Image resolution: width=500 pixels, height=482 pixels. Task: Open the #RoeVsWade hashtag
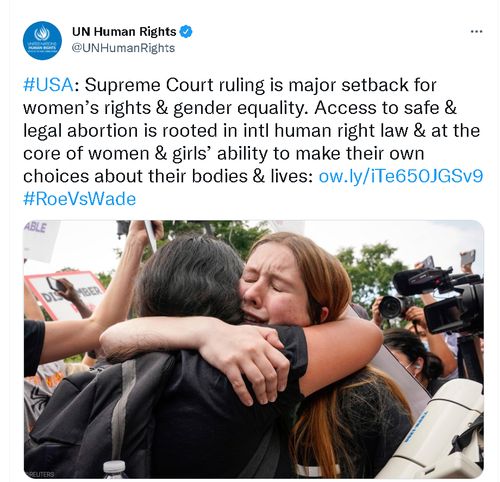tap(80, 199)
